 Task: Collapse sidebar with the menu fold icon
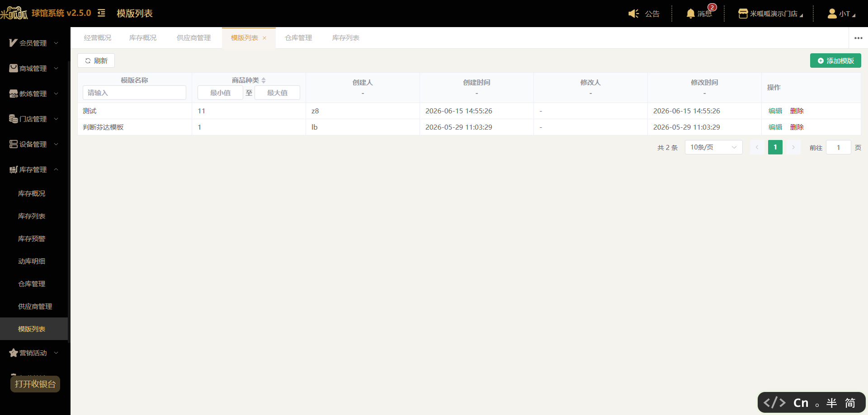click(x=101, y=13)
